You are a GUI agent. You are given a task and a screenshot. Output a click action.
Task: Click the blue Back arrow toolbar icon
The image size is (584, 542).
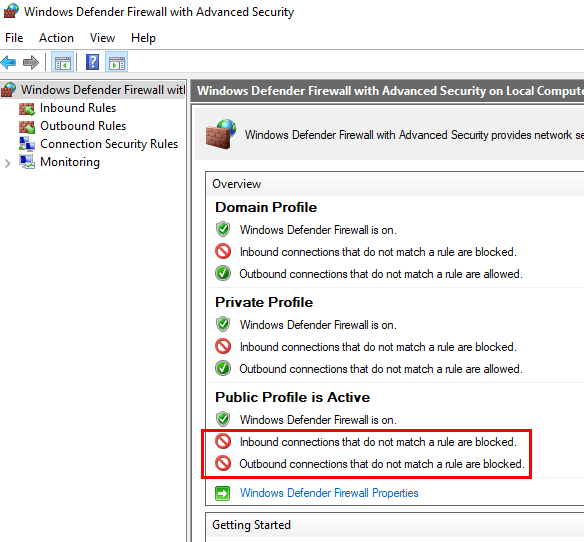(9, 62)
